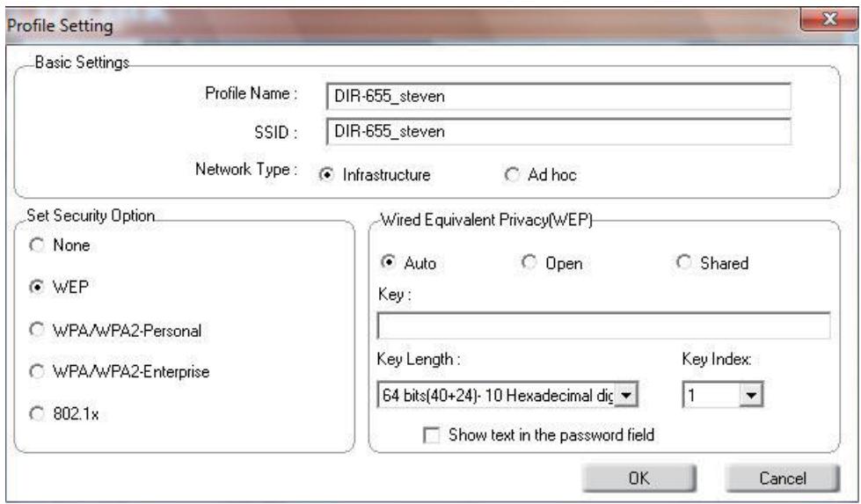Choose WPA/WPA2-Enterprise security
Image resolution: width=861 pixels, height=504 pixels.
[x=37, y=372]
